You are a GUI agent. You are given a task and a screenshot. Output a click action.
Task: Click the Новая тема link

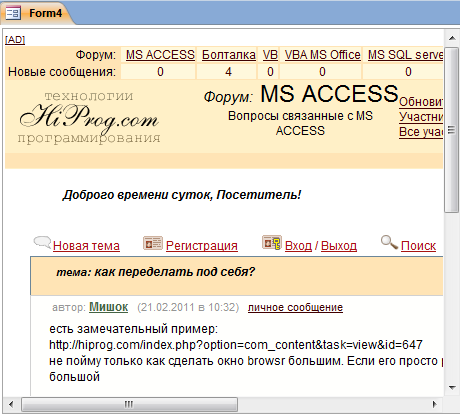point(86,246)
